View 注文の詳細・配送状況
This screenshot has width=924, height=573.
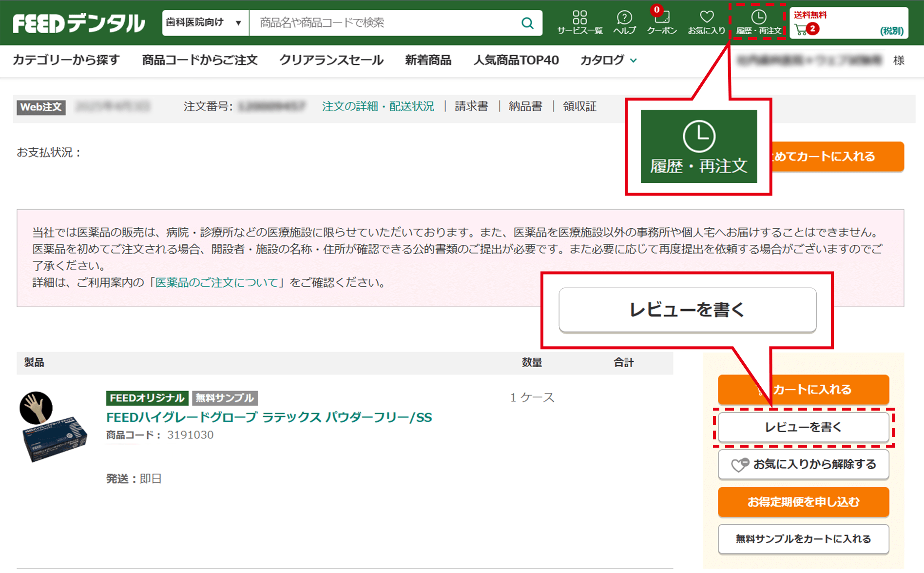pos(378,106)
